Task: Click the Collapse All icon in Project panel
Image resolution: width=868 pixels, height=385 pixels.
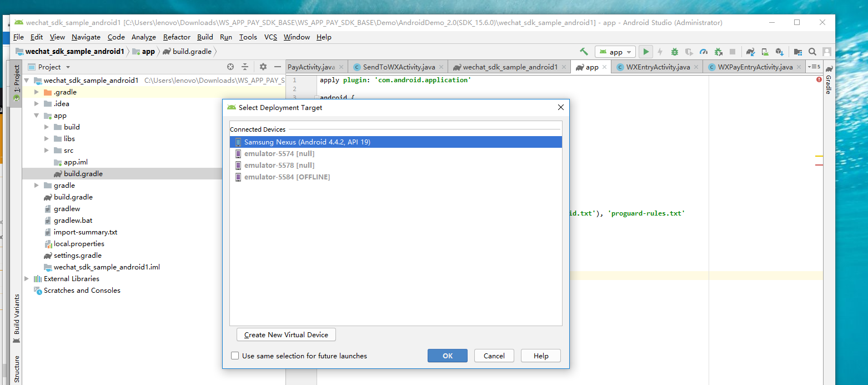Action: [x=245, y=67]
